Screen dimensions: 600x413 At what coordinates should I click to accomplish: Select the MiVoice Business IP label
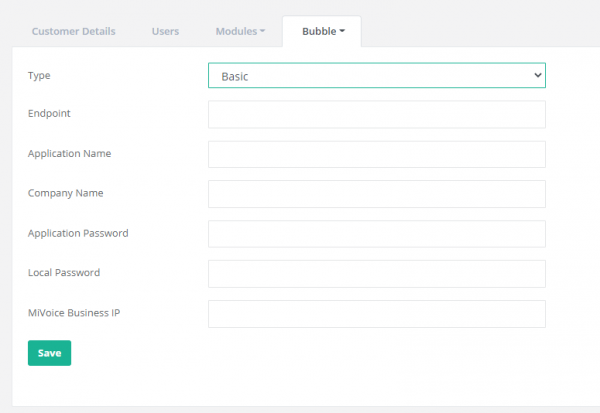point(74,313)
